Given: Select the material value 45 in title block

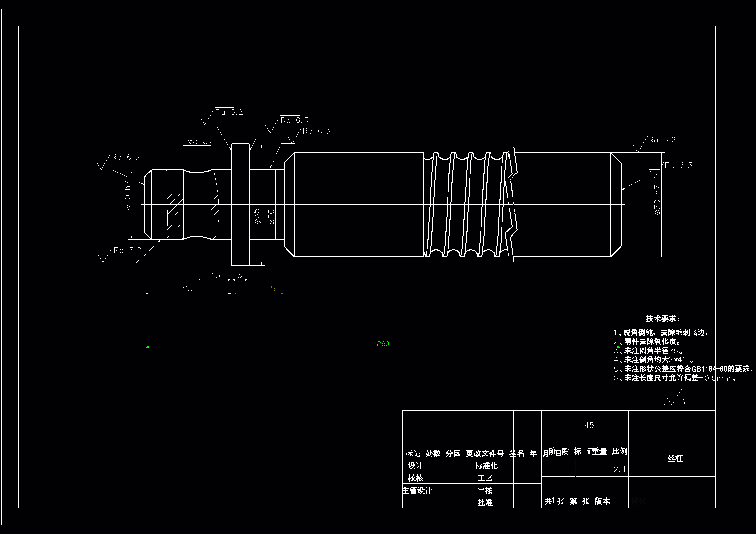Looking at the screenshot, I should (589, 425).
